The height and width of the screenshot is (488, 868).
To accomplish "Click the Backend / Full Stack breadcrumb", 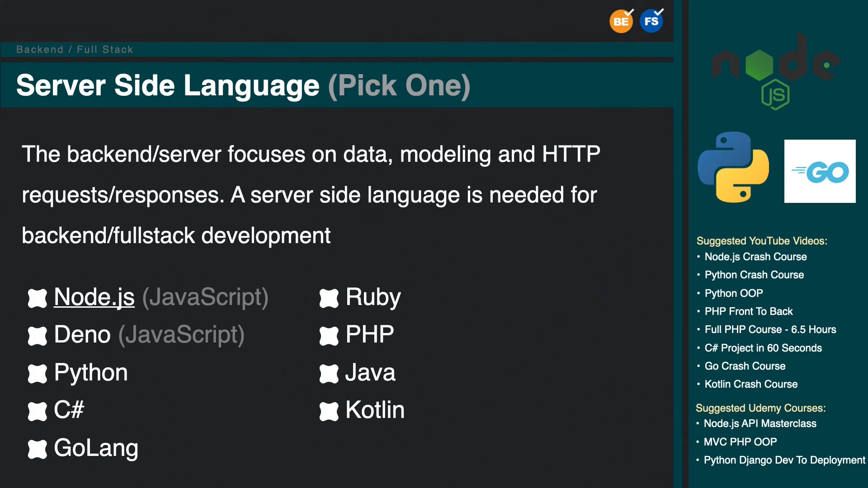I will coord(75,49).
